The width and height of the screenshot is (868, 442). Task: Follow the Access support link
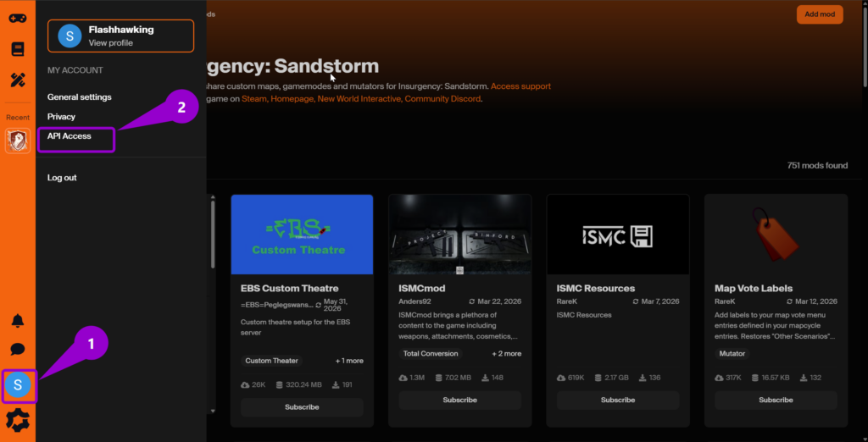[x=520, y=86]
